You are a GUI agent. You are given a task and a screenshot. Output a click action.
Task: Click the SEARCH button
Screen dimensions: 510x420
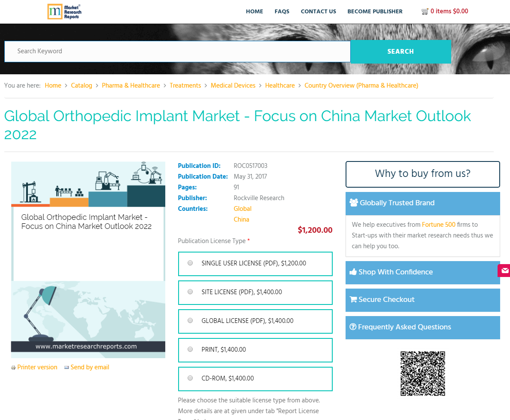[x=401, y=52]
